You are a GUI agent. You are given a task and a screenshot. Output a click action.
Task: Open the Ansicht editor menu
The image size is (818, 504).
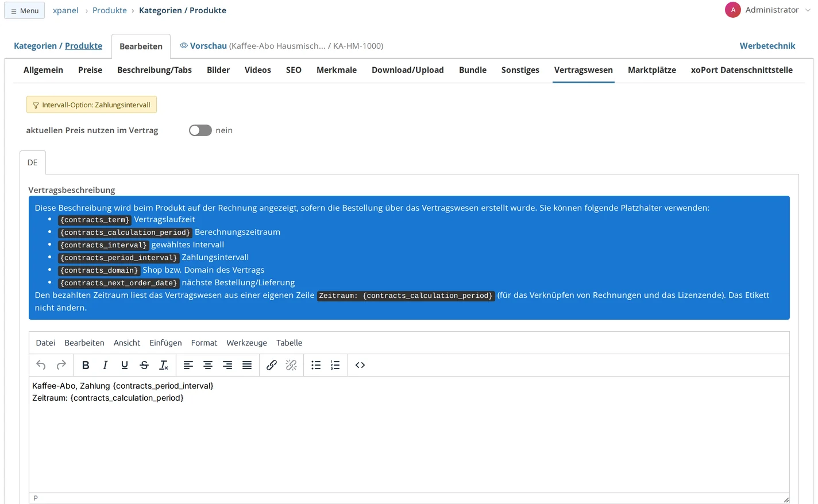tap(127, 343)
